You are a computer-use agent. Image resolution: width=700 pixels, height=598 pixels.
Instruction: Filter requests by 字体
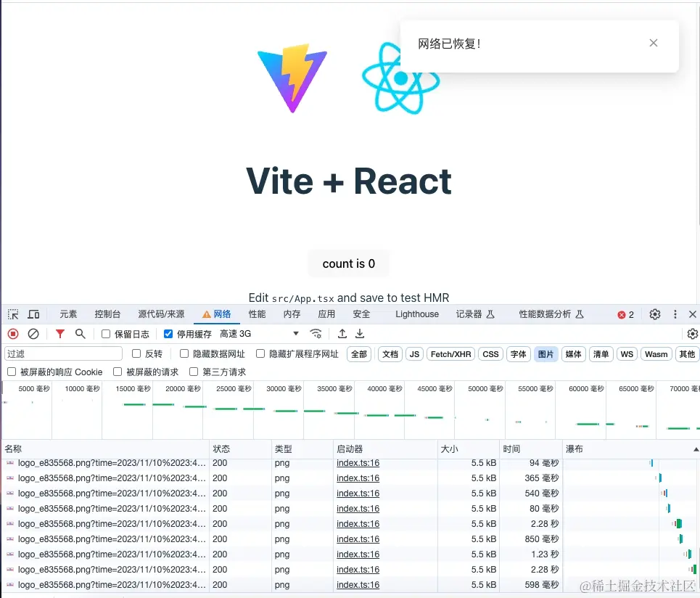coord(519,354)
